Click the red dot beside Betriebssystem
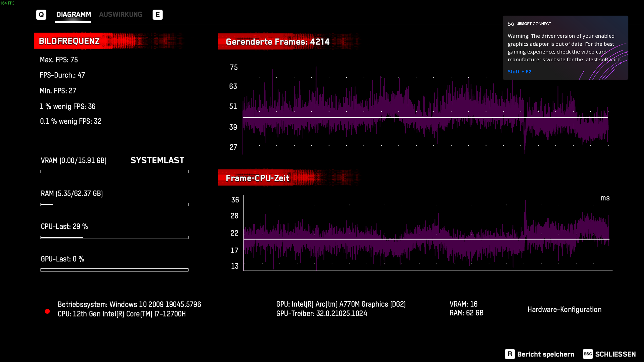The width and height of the screenshot is (644, 362). (x=47, y=311)
